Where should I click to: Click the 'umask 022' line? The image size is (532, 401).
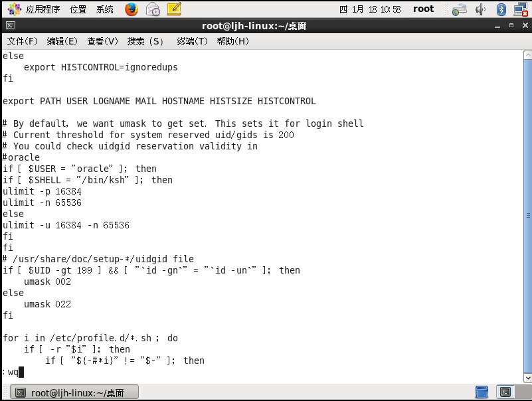[x=47, y=304]
